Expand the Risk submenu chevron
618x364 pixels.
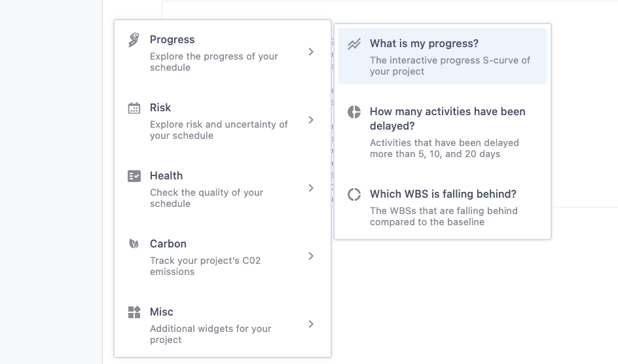(x=311, y=120)
